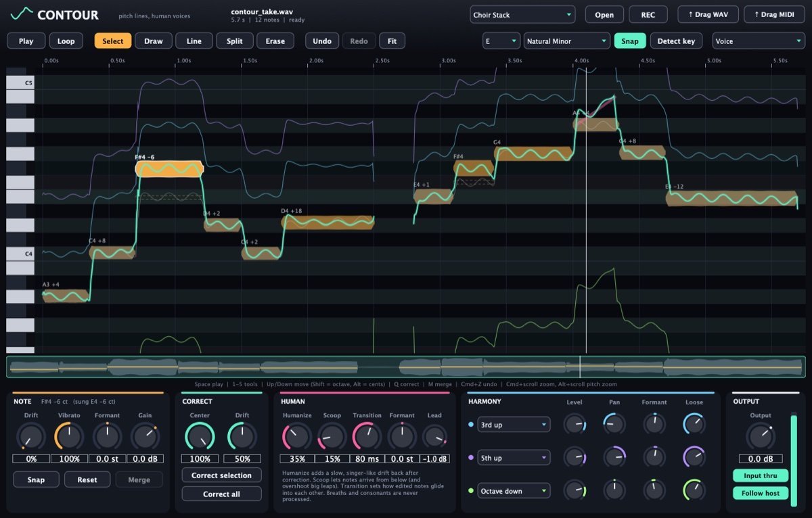Open the key root dropdown showing E
The width and height of the screenshot is (812, 518).
click(501, 41)
